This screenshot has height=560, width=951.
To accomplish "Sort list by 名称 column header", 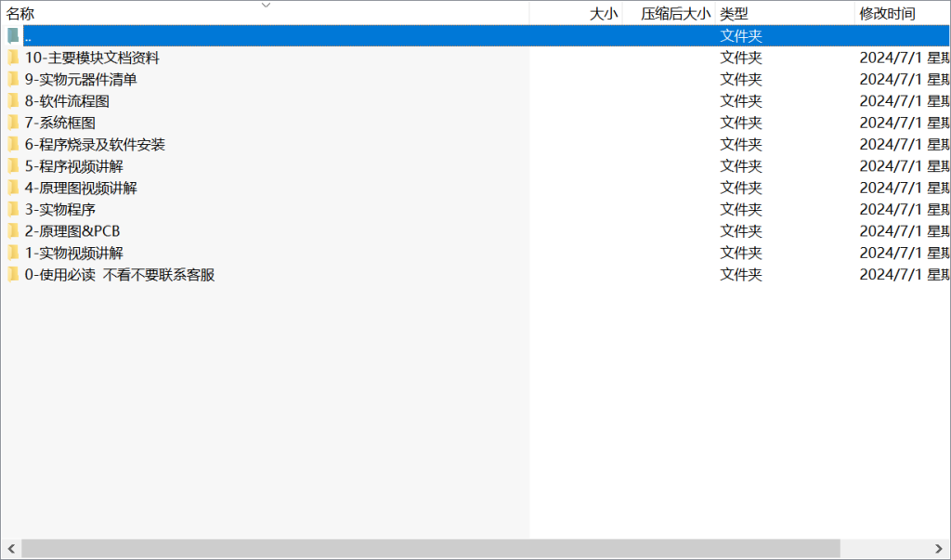I will point(20,14).
